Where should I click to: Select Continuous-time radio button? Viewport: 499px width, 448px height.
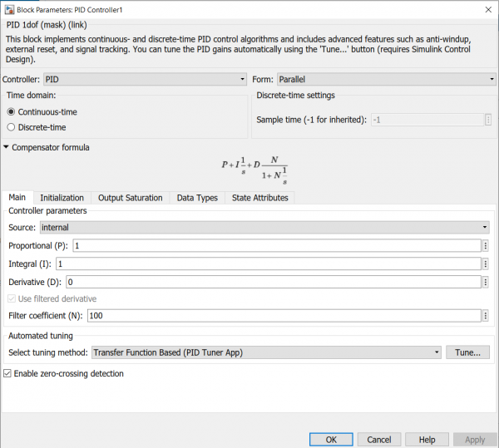11,111
